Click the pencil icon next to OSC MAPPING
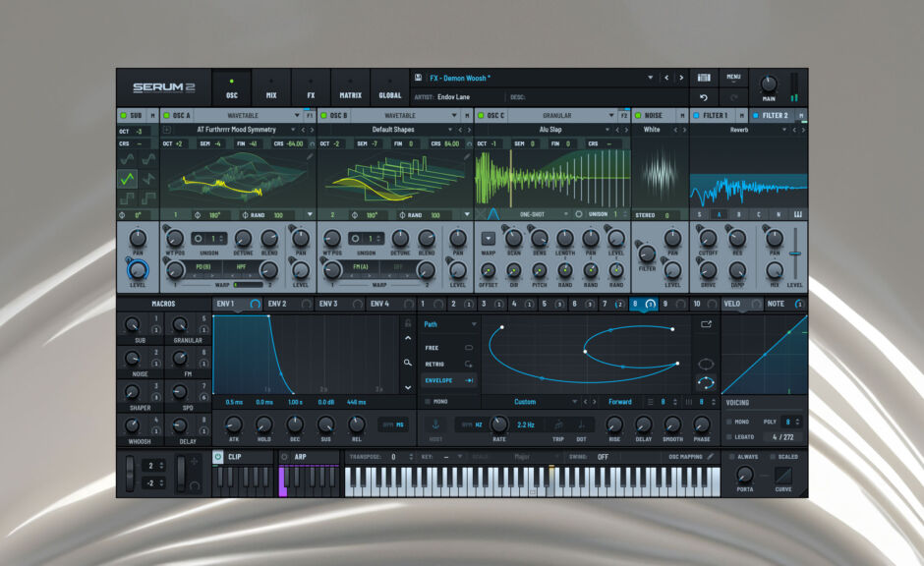 pos(710,456)
